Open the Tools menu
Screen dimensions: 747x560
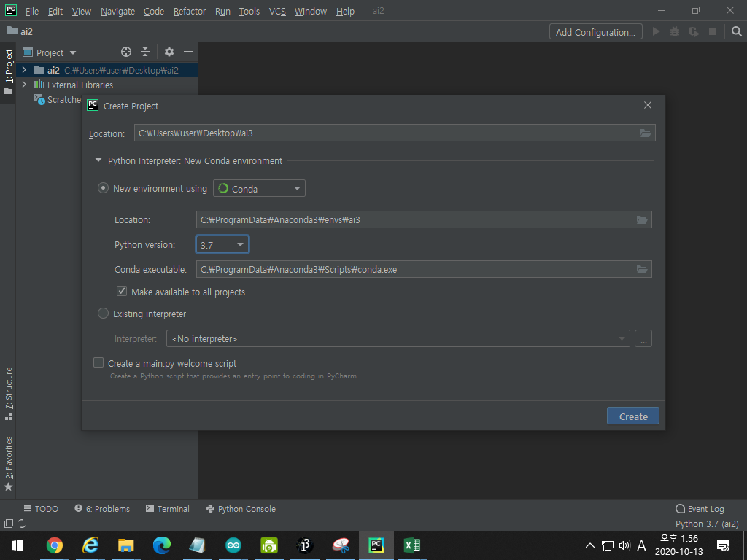249,11
